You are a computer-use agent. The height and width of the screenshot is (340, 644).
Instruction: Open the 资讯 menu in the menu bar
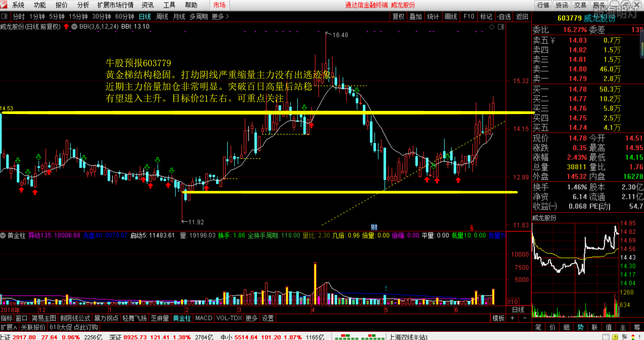148,5
